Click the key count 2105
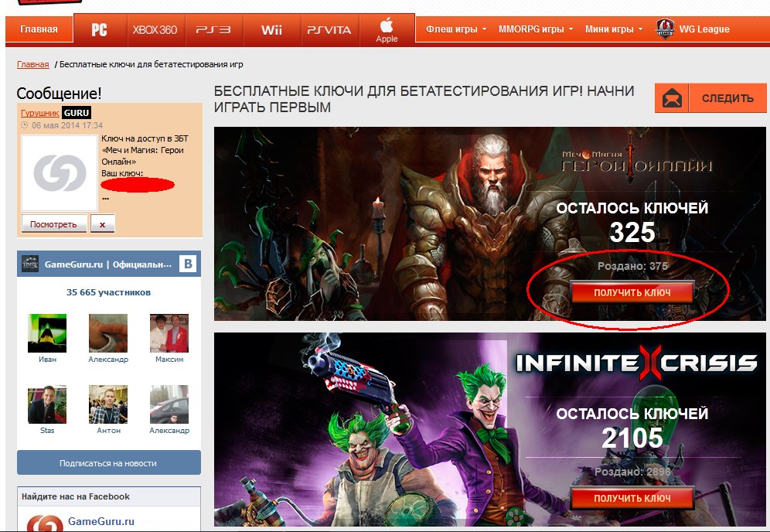This screenshot has height=532, width=770. 632,438
